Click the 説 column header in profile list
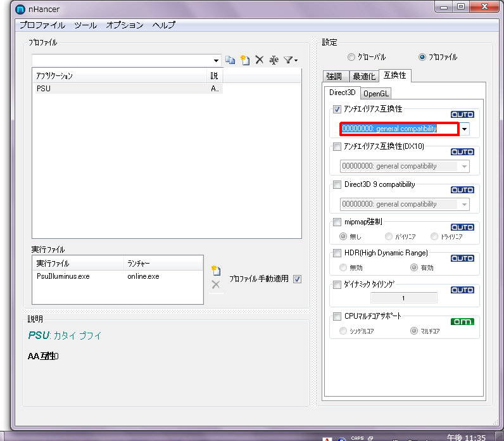Viewport: 504px width, 441px height. [x=215, y=76]
